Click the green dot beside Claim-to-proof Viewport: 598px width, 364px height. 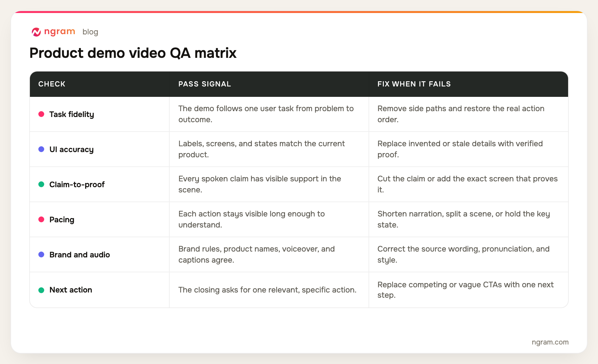click(41, 184)
